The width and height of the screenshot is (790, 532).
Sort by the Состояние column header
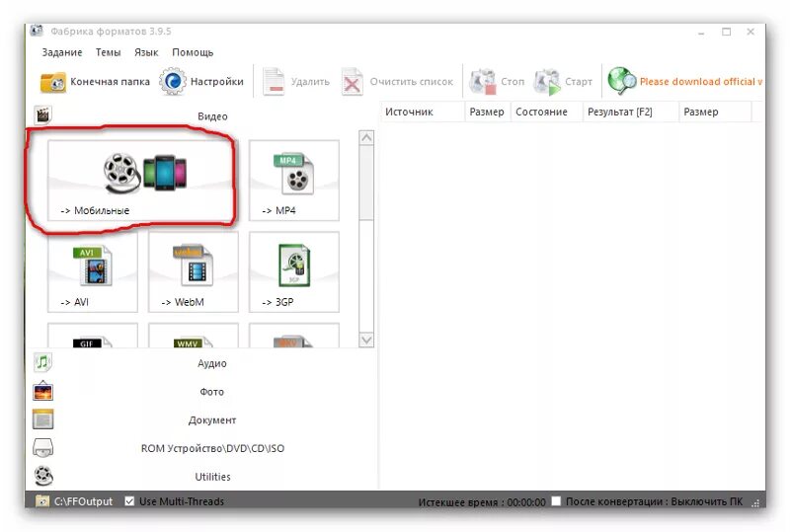tap(547, 112)
